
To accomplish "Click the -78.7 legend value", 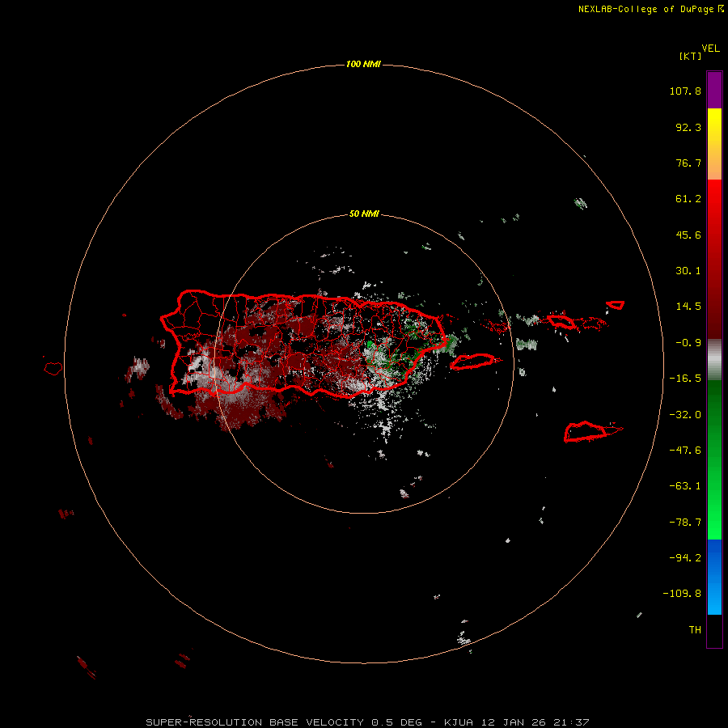I will point(685,523).
